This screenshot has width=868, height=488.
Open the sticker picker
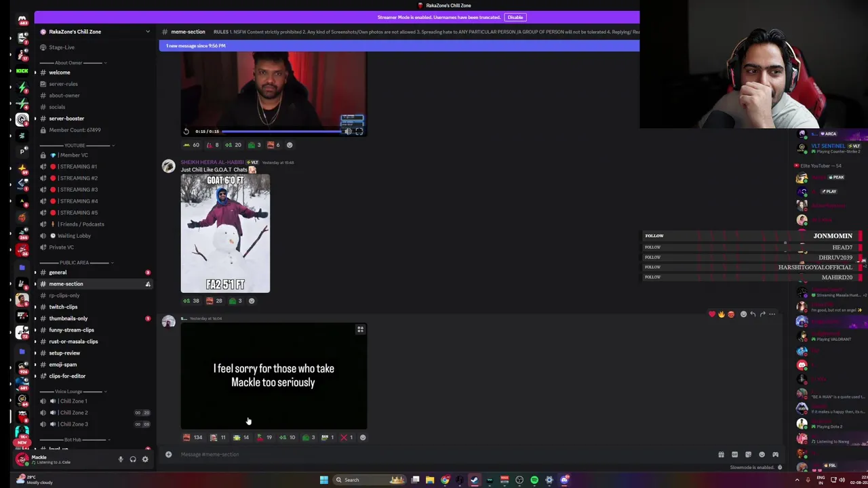[x=748, y=455]
